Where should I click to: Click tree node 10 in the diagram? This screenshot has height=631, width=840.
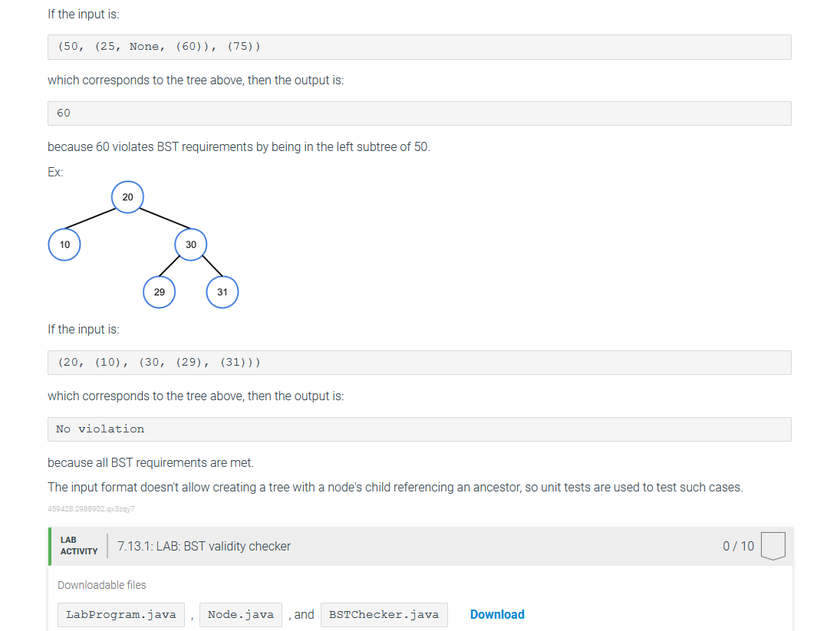pyautogui.click(x=64, y=245)
